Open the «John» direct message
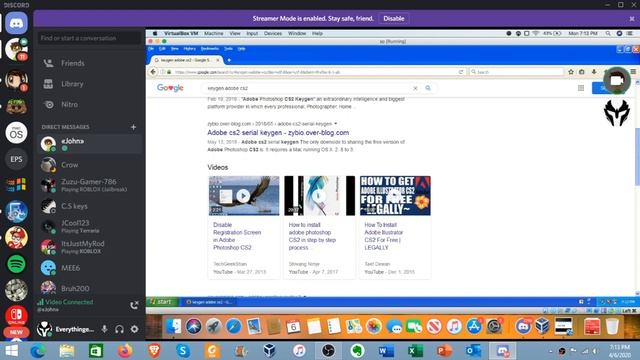 90,144
